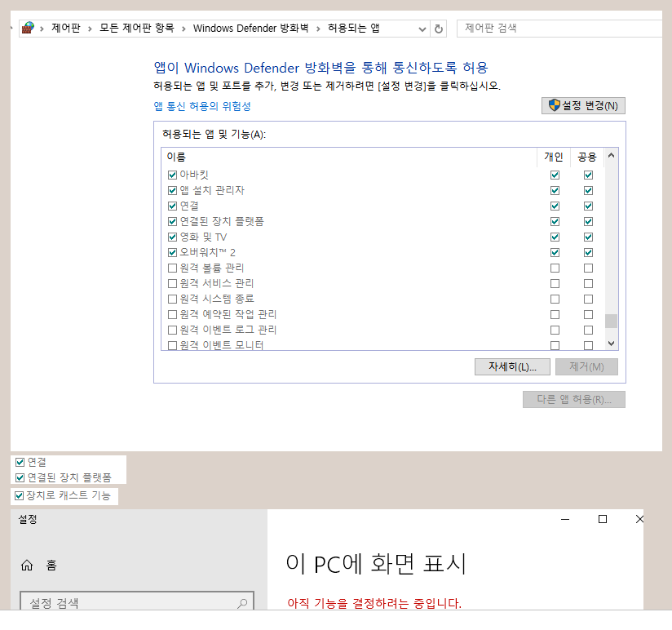Go to 제어판 breadcrumb

coord(66,29)
